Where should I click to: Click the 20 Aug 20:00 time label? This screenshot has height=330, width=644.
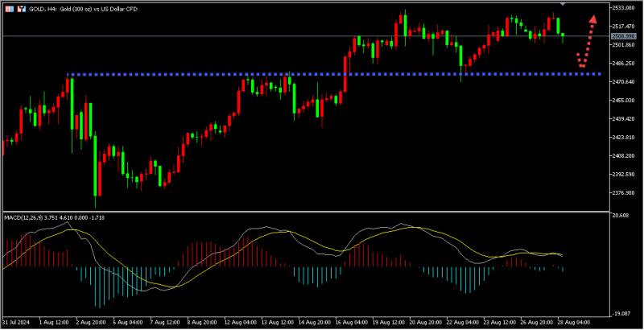point(427,322)
